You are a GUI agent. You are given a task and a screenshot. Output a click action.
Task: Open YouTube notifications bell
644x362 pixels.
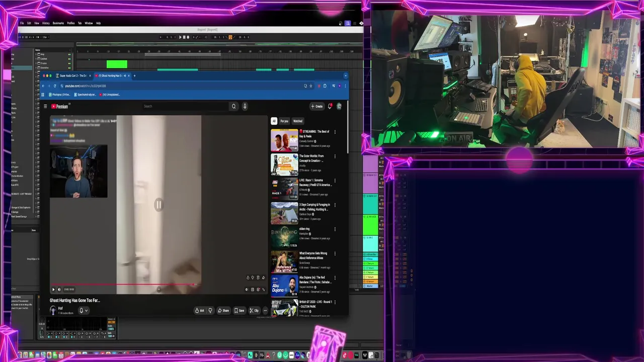330,106
